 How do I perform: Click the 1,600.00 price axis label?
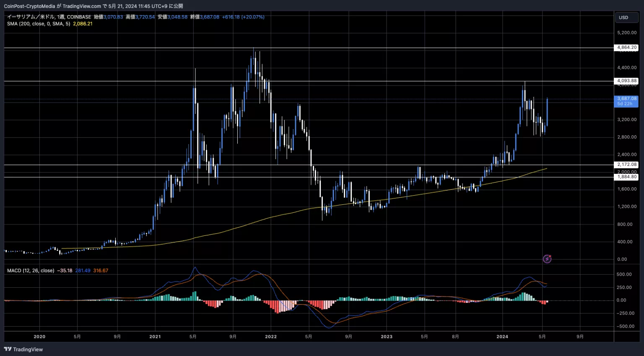(x=627, y=189)
